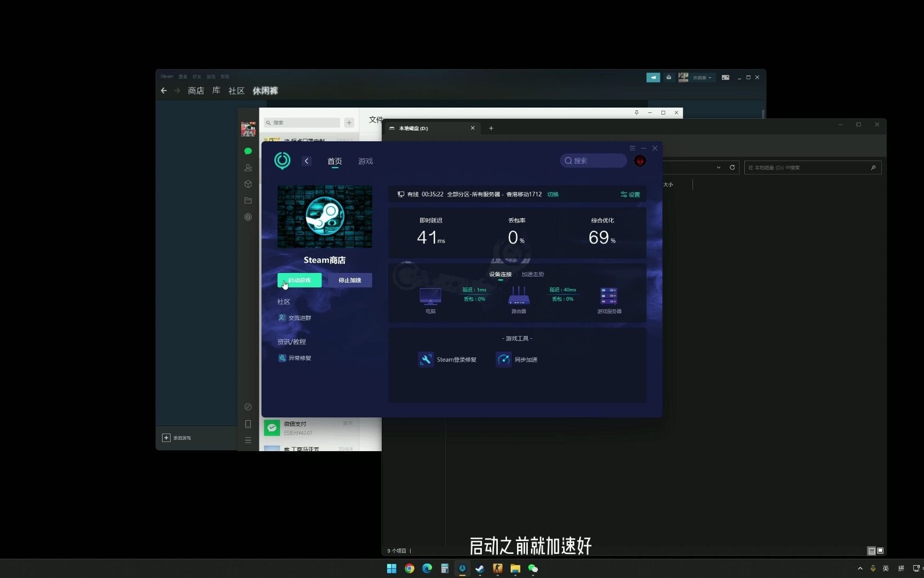The height and width of the screenshot is (578, 924).
Task: Click the 停止加速 stop acceleration button
Action: click(x=350, y=280)
